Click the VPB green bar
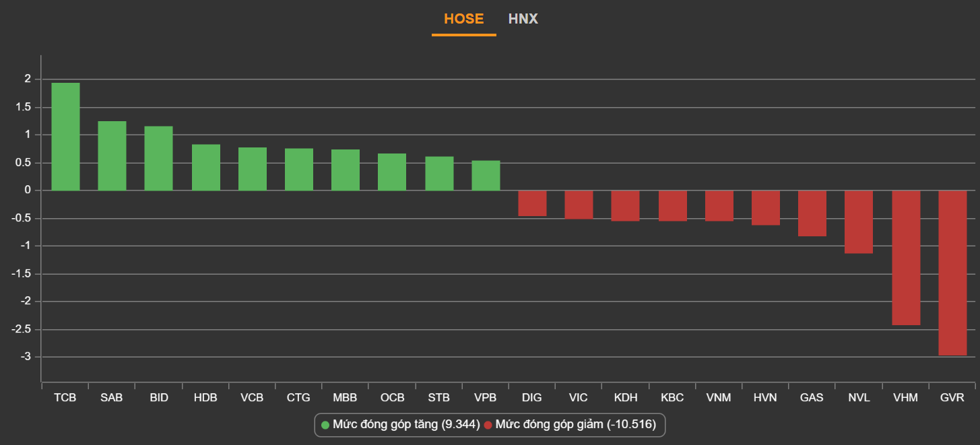980x445 pixels. click(486, 175)
